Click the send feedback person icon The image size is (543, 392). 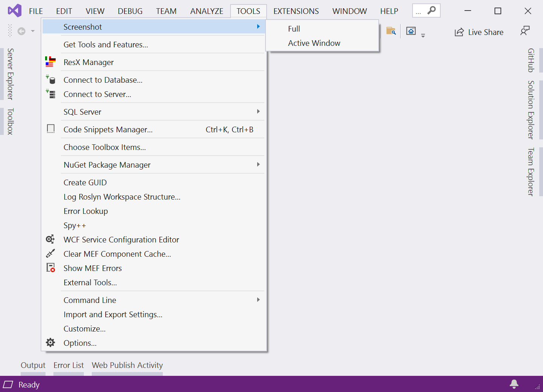[x=525, y=31]
